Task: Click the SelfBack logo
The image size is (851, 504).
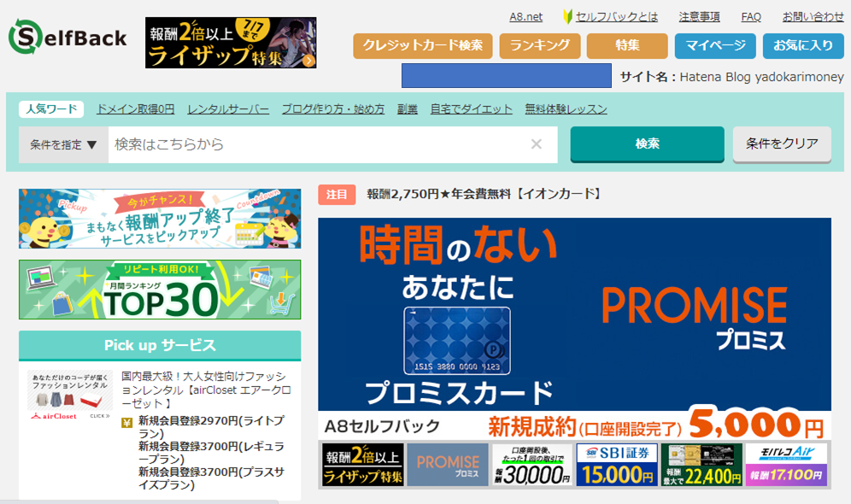Action: pos(67,37)
